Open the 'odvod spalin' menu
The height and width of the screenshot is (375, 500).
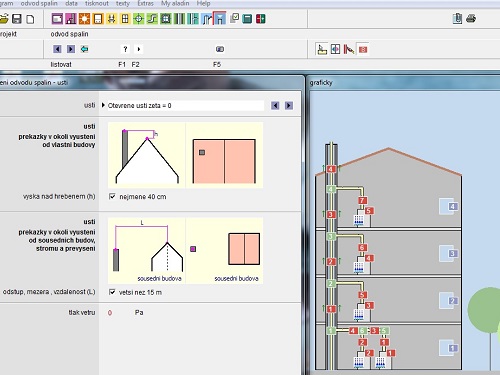[39, 3]
